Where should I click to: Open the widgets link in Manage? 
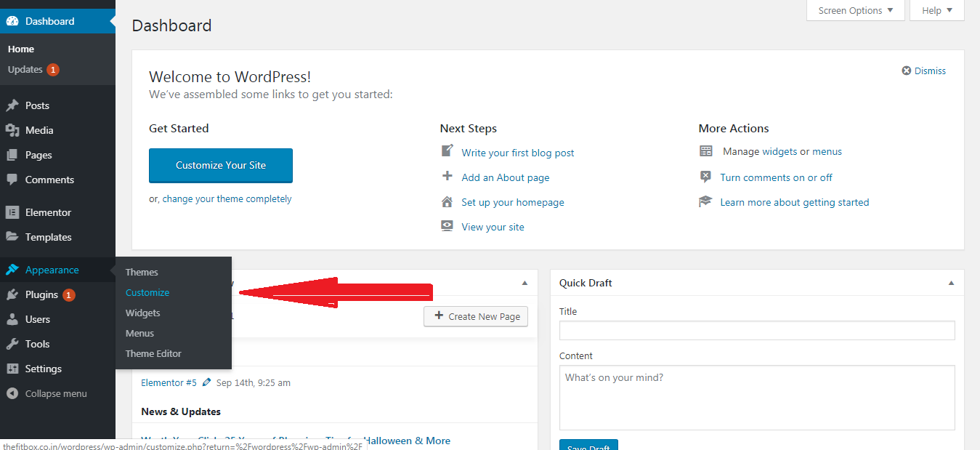pos(779,151)
